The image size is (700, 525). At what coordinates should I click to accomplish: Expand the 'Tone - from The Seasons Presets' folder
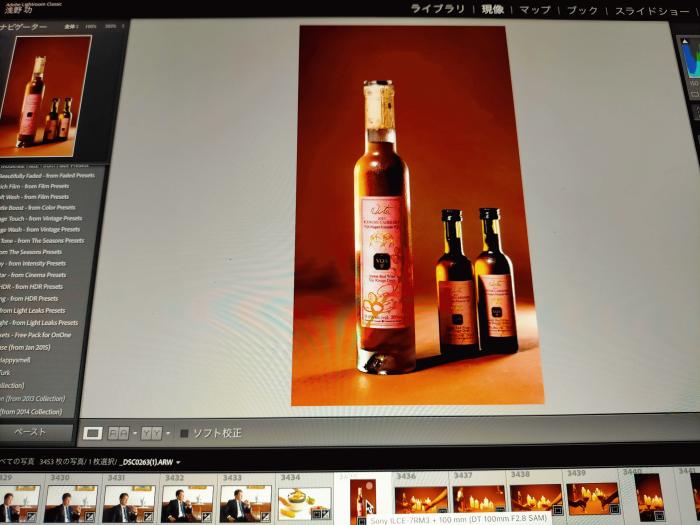[x=42, y=241]
